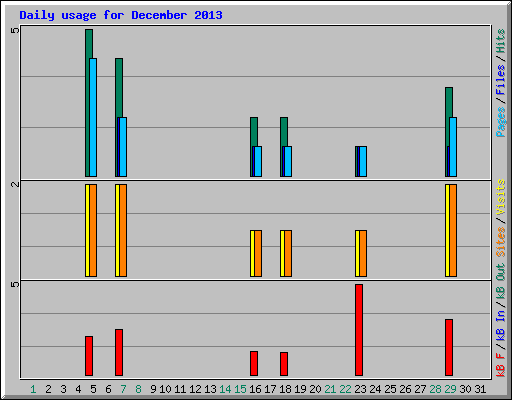Select day 23 on the date axis
Viewport: 512px width, 400px height.
[x=360, y=389]
